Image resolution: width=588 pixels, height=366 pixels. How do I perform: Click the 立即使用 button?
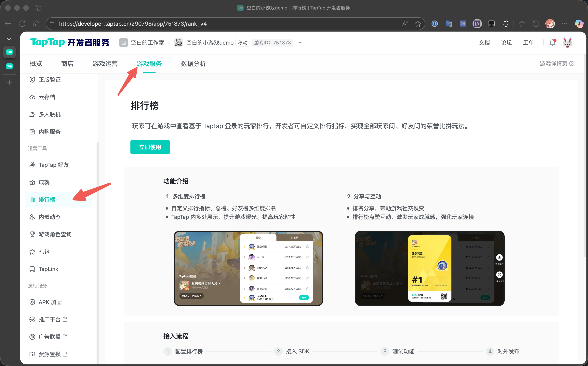[x=150, y=147]
